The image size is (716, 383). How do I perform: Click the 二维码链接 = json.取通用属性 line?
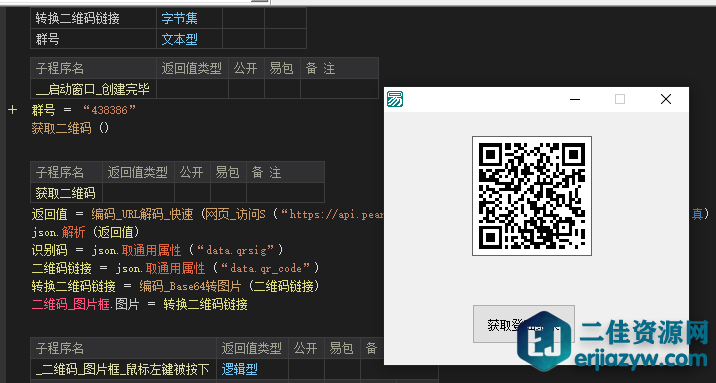pyautogui.click(x=175, y=268)
